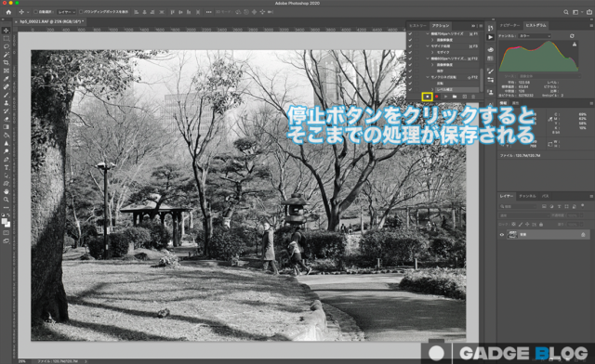Toggle the 自動選択 auto-select checkbox
The height and width of the screenshot is (364, 595).
click(35, 12)
